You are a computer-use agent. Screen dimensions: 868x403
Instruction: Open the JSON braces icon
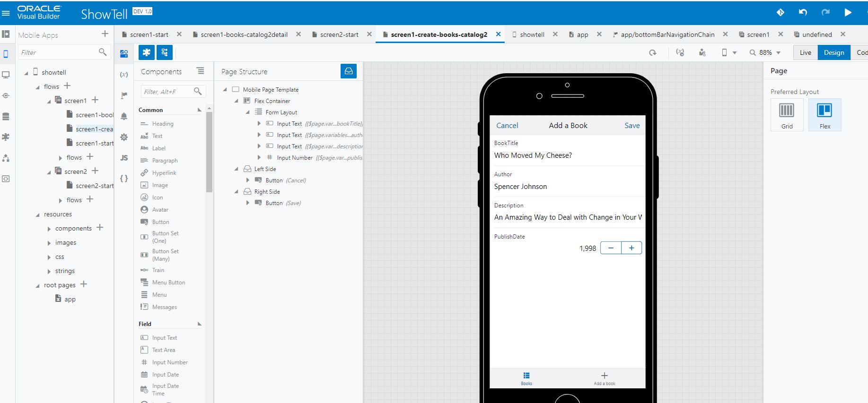[124, 179]
